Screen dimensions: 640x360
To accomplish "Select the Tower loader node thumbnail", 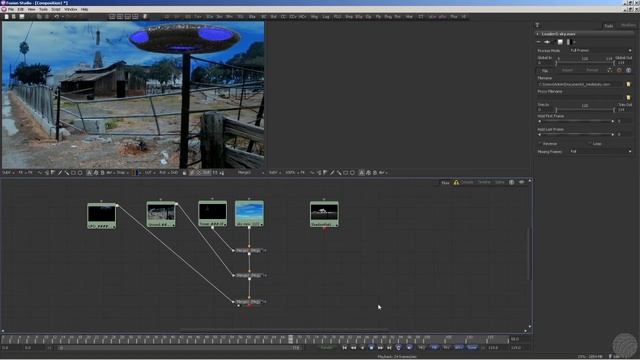I will (212, 213).
